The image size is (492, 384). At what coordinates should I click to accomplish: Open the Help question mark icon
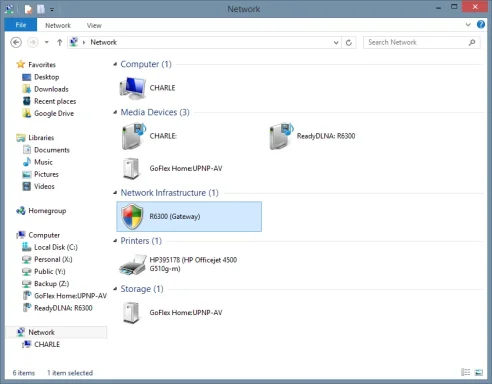coord(481,24)
